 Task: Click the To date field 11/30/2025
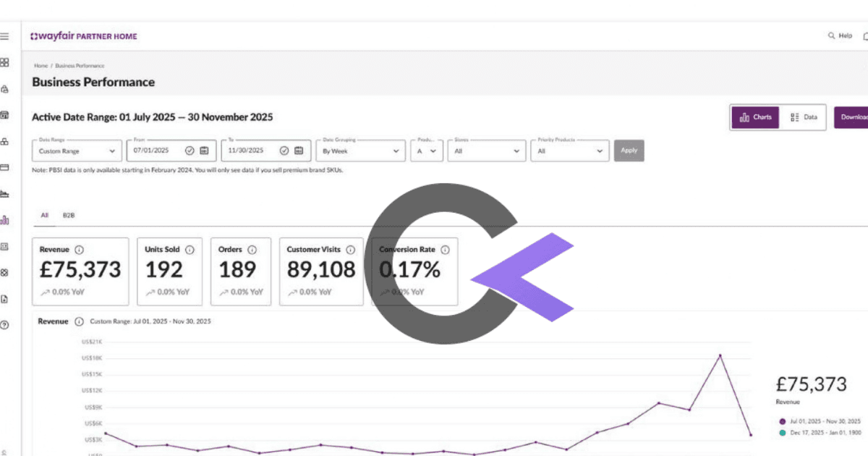[266, 151]
